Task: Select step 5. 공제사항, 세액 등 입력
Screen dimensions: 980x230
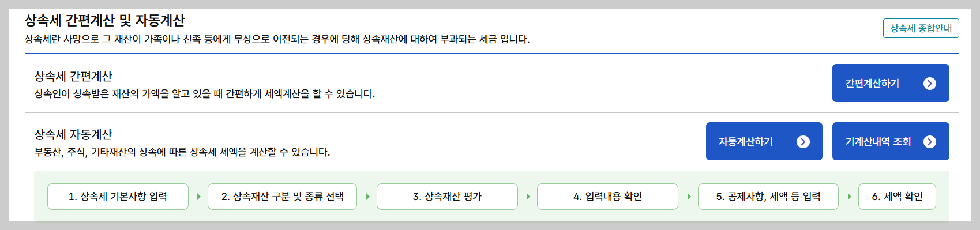Action: 768,197
